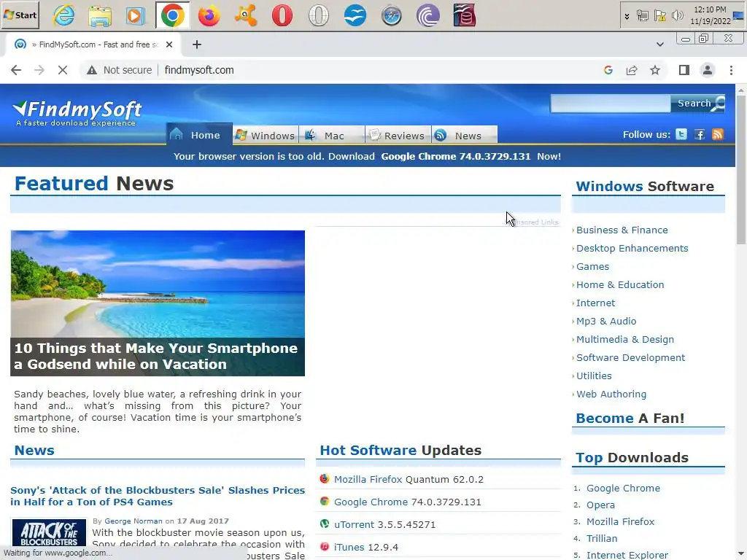Click the address bar URL
The width and height of the screenshot is (747, 560).
(x=199, y=70)
